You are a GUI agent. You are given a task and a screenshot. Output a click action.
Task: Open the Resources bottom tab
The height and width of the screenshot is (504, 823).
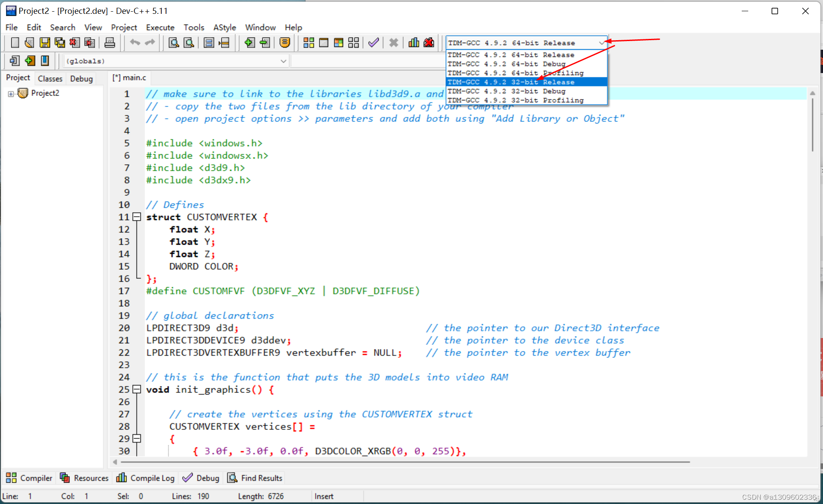tap(84, 478)
